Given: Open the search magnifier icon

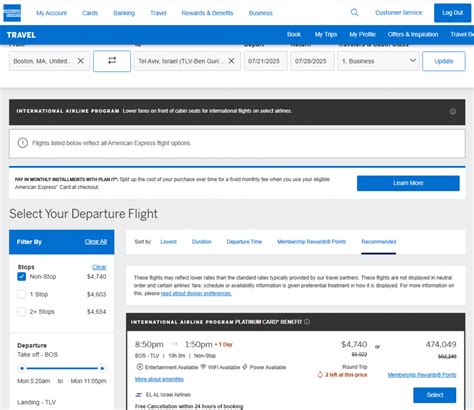Looking at the screenshot, I should 354,13.
